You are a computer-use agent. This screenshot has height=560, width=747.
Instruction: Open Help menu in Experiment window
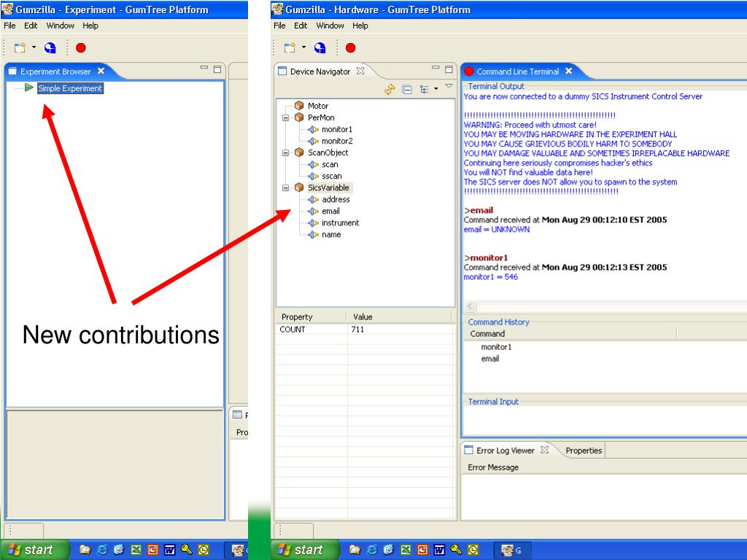pos(90,26)
